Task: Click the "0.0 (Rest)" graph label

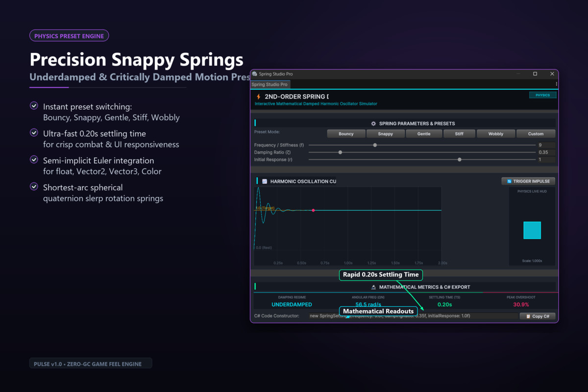Action: pyautogui.click(x=264, y=247)
